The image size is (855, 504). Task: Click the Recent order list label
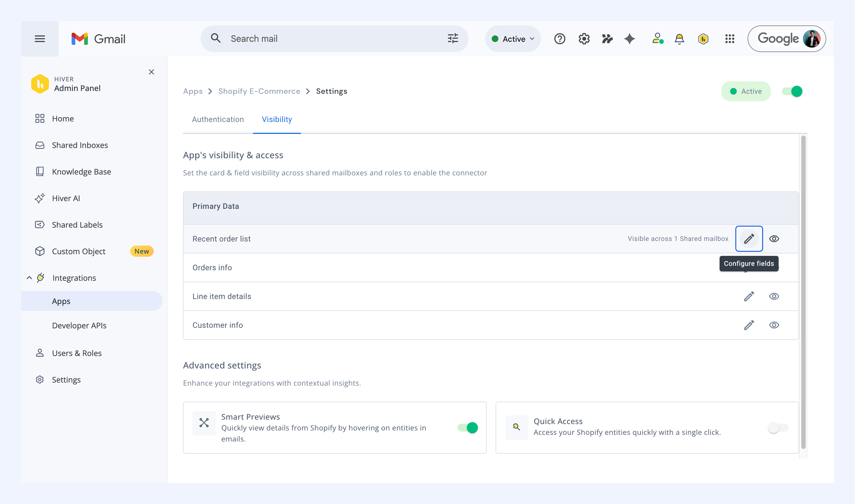222,239
